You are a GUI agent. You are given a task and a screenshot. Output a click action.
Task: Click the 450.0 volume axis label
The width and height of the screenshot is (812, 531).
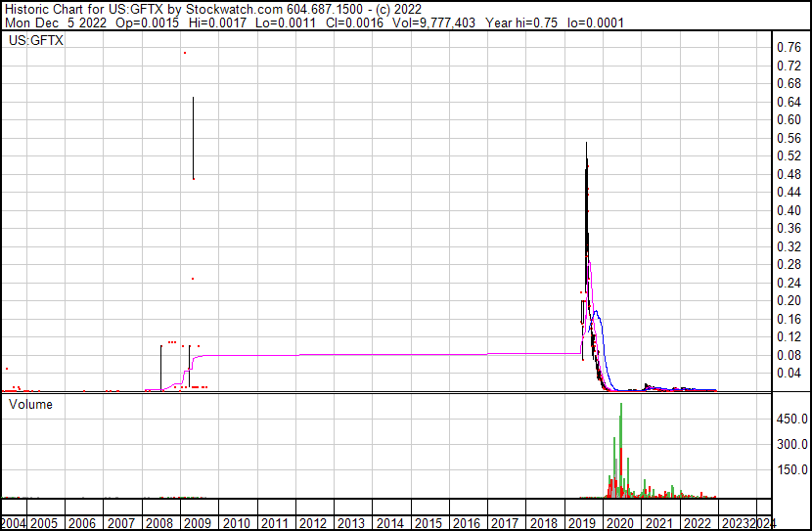pos(790,419)
